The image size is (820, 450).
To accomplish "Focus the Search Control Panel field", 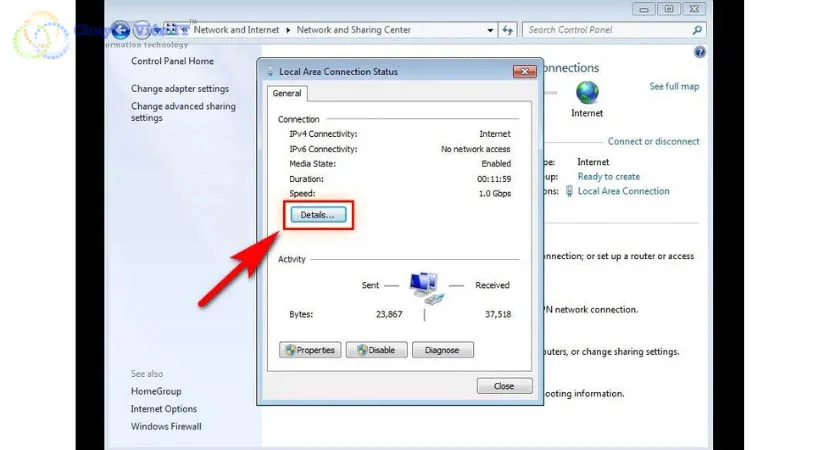I will [605, 30].
